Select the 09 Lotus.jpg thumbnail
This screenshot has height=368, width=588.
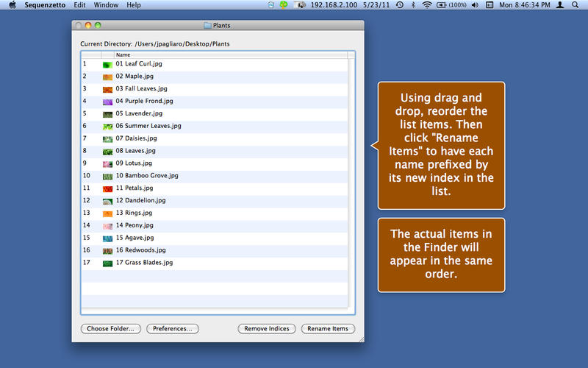107,163
